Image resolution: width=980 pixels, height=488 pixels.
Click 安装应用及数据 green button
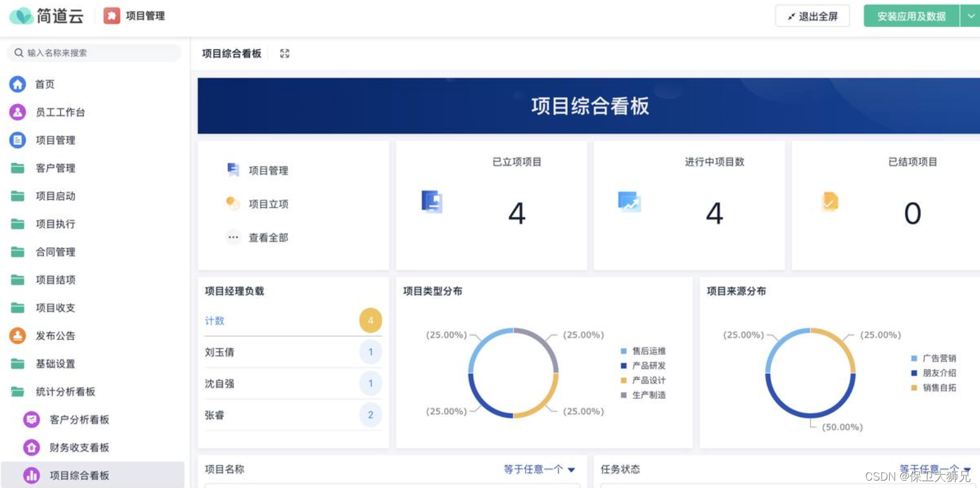click(x=911, y=16)
